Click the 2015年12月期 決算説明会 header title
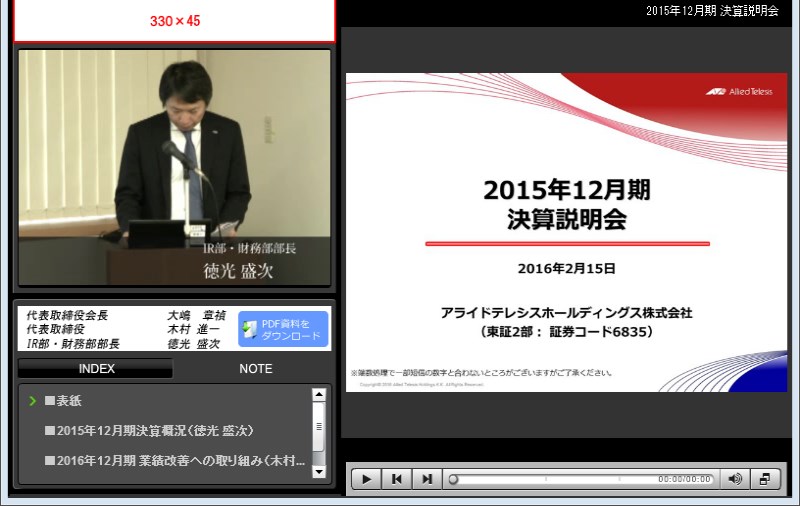The width and height of the screenshot is (800, 506). click(x=712, y=11)
